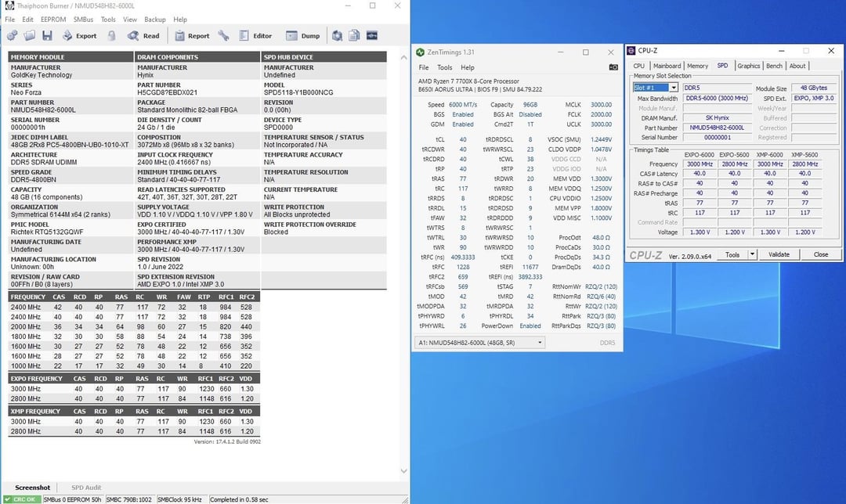Click the open folder icon in Thaiphoon toolbar
The image size is (846, 504).
click(x=30, y=35)
